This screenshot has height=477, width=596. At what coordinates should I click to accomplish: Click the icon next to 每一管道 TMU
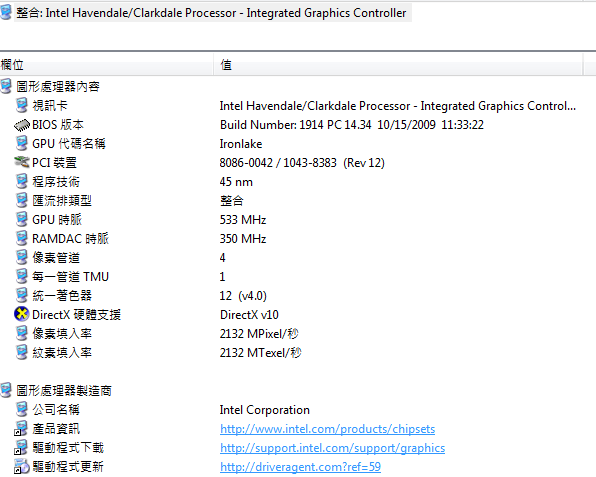(x=22, y=276)
